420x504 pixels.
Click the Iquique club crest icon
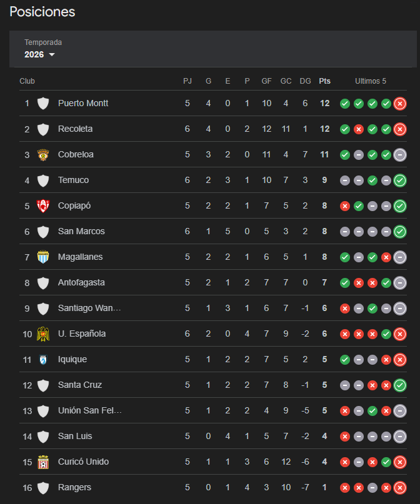tap(43, 359)
